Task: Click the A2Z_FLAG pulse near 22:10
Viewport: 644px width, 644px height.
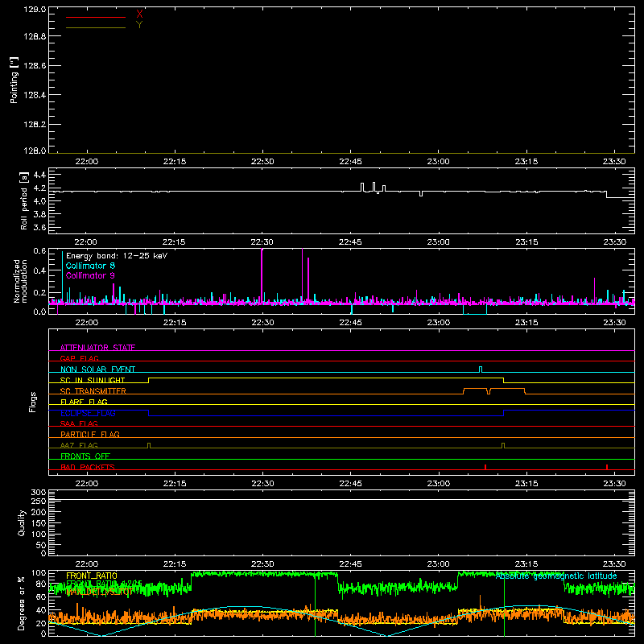Action: pos(149,445)
